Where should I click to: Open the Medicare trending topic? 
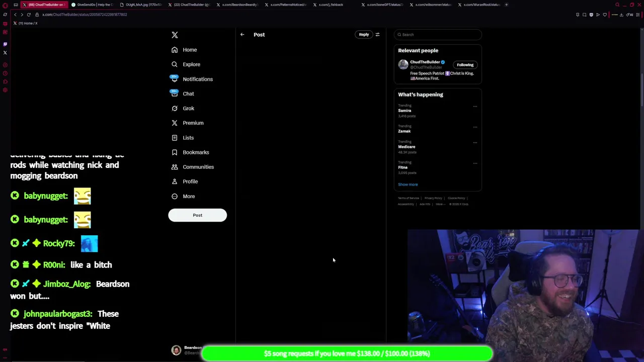tap(407, 147)
